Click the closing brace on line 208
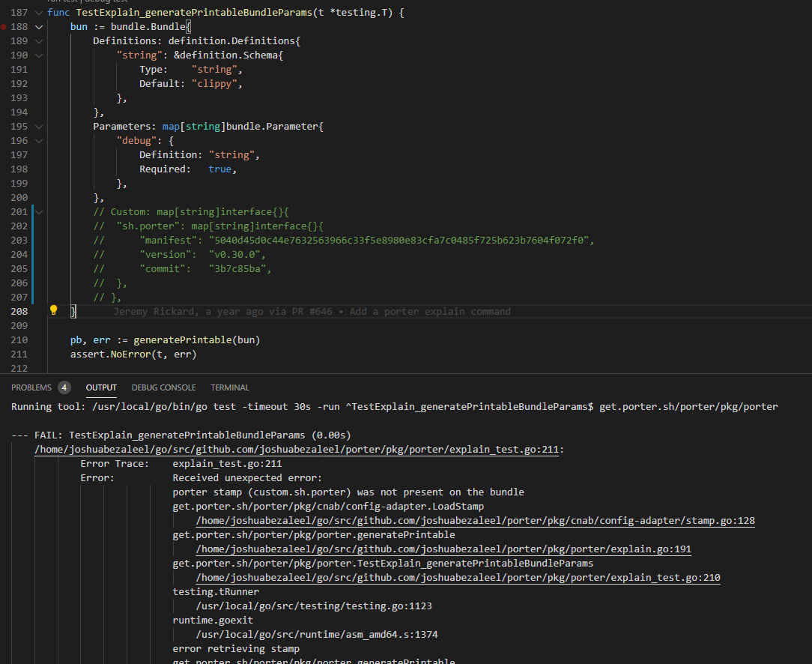 point(73,311)
